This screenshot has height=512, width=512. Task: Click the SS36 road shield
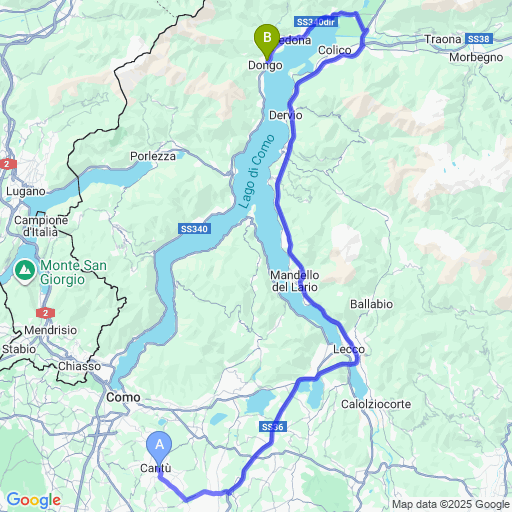click(x=272, y=427)
